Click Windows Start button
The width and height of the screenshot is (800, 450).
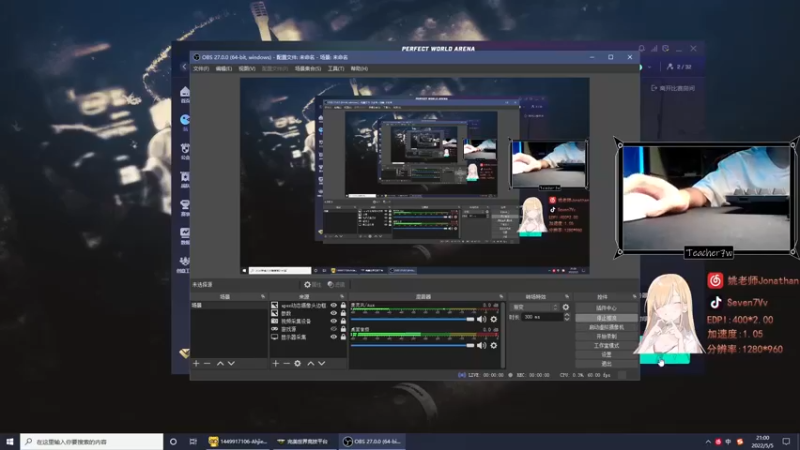coord(10,441)
